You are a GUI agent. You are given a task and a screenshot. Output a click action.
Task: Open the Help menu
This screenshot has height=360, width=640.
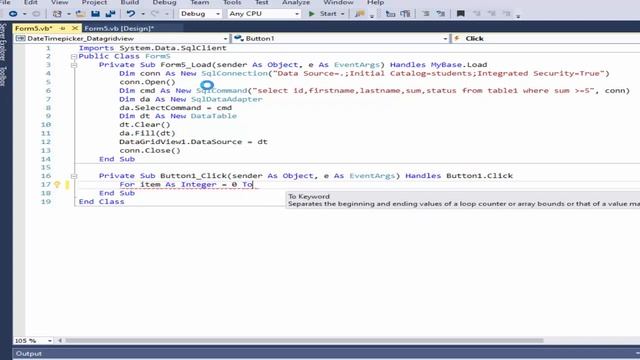[x=375, y=2]
